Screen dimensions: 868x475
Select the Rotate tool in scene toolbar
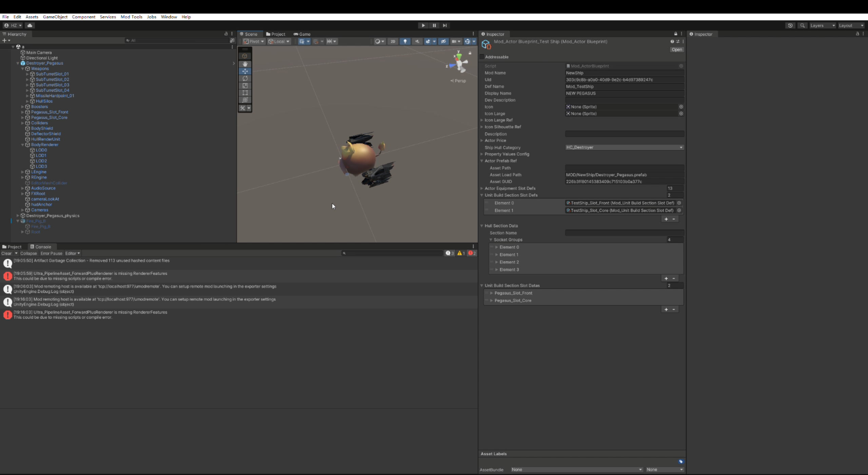(x=245, y=78)
